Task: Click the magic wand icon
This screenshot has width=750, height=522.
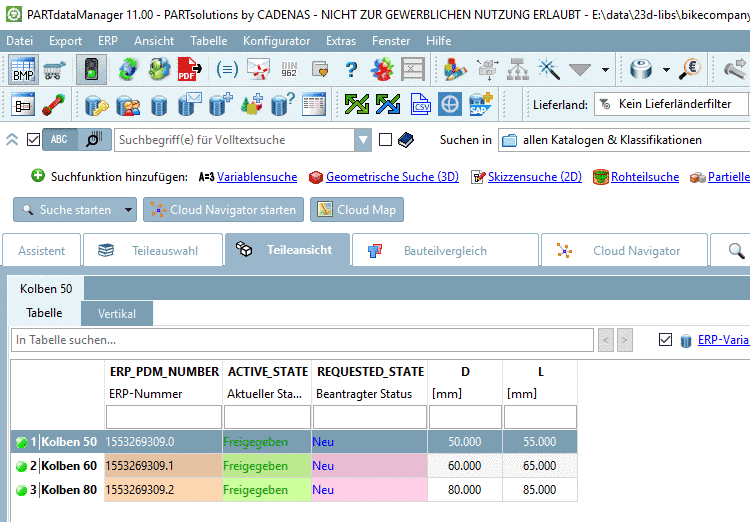Action: [549, 70]
